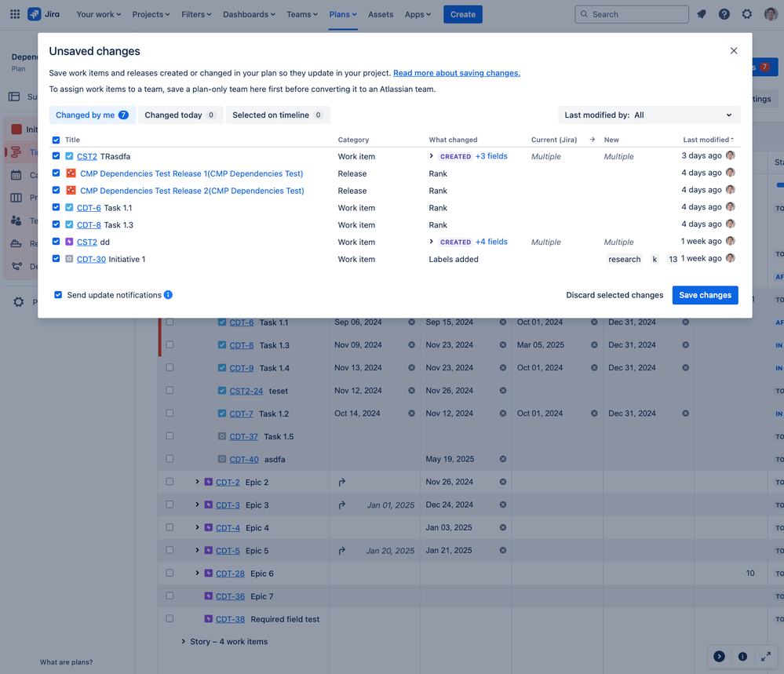Expand the CDT-28 Epic 6 row
Viewport: 784px width, 674px height.
click(x=197, y=573)
